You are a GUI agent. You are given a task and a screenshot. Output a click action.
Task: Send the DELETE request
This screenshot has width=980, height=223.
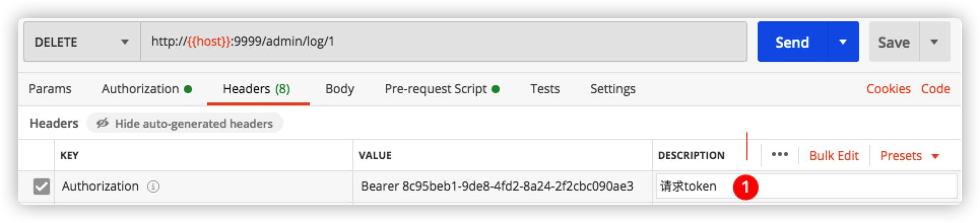tap(792, 42)
